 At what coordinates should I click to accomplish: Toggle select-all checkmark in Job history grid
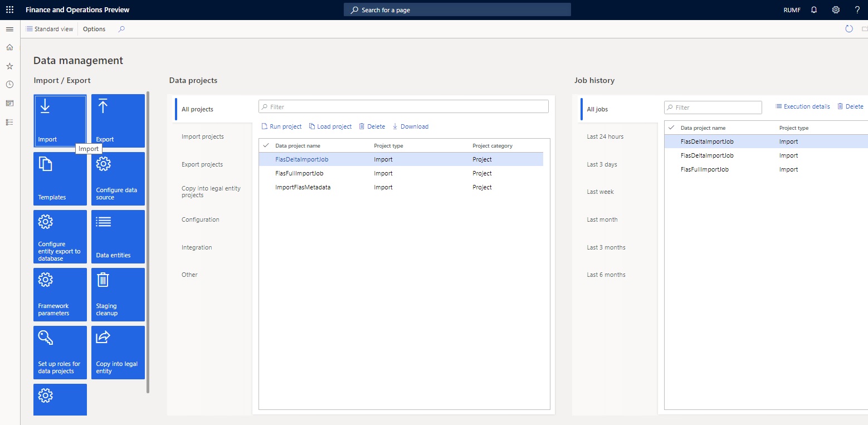click(671, 128)
